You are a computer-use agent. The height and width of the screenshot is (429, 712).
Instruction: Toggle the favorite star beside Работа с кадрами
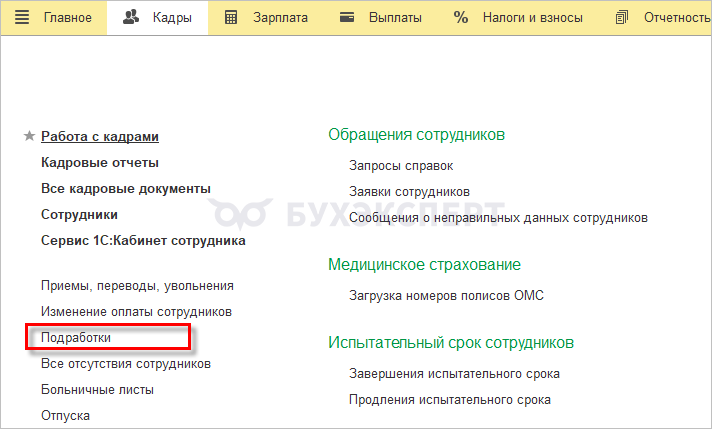[29, 136]
